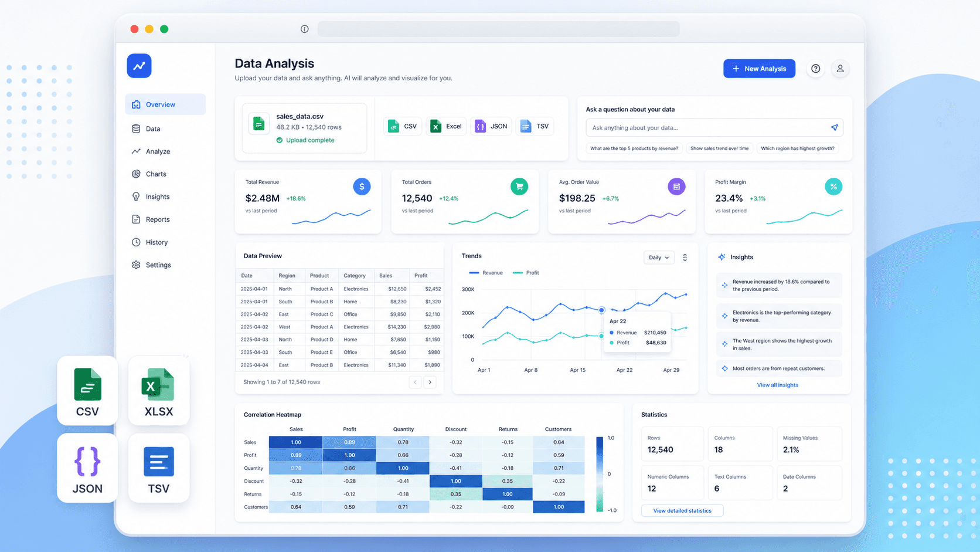Click the sparkle icon beside Insights heading

722,257
